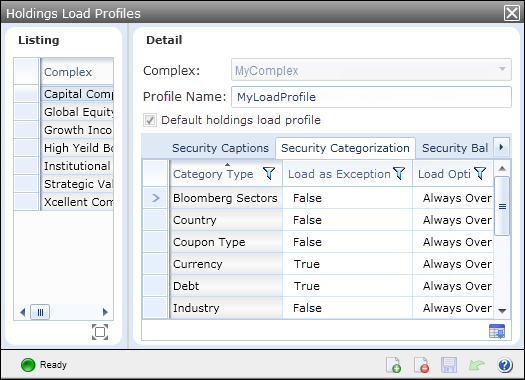Select the Security Categorization tab
525x380 pixels.
pyautogui.click(x=345, y=148)
